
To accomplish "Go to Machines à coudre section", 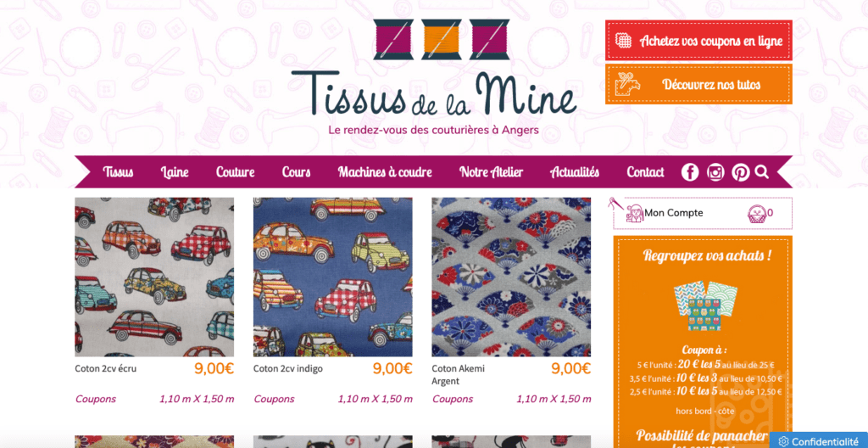I will coord(385,172).
